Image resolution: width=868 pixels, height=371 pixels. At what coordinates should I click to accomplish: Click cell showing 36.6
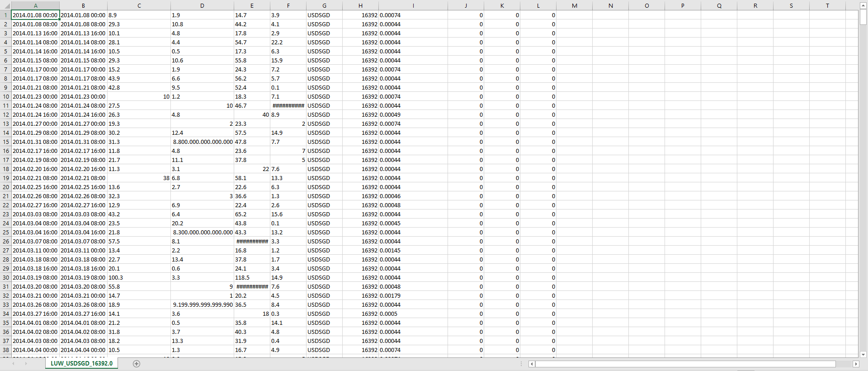(252, 196)
